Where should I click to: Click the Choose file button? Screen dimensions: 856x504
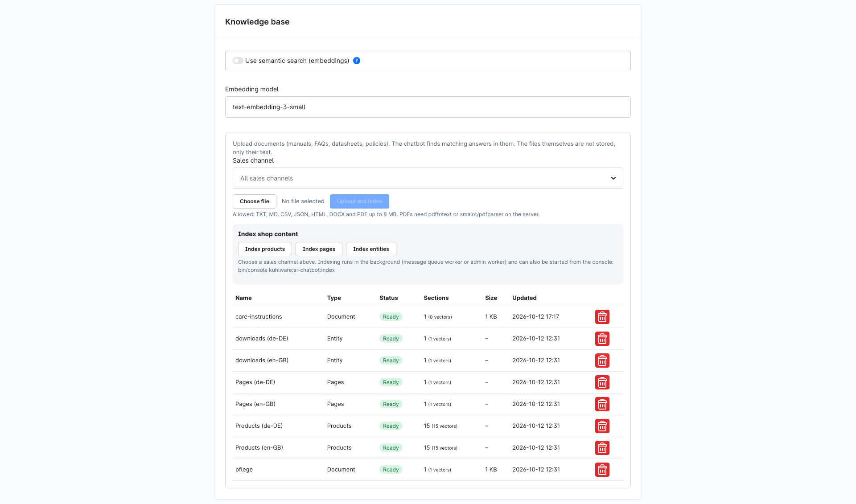pyautogui.click(x=254, y=201)
